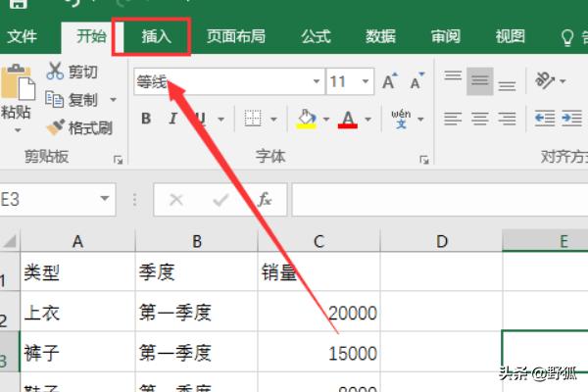Click the Increase Font Size icon
This screenshot has width=588, height=392.
point(390,81)
